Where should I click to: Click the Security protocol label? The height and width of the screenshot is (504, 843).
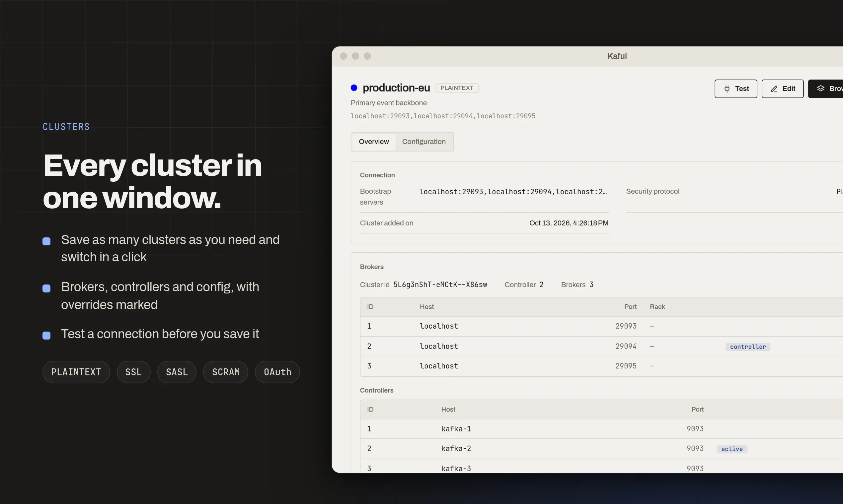pyautogui.click(x=652, y=192)
